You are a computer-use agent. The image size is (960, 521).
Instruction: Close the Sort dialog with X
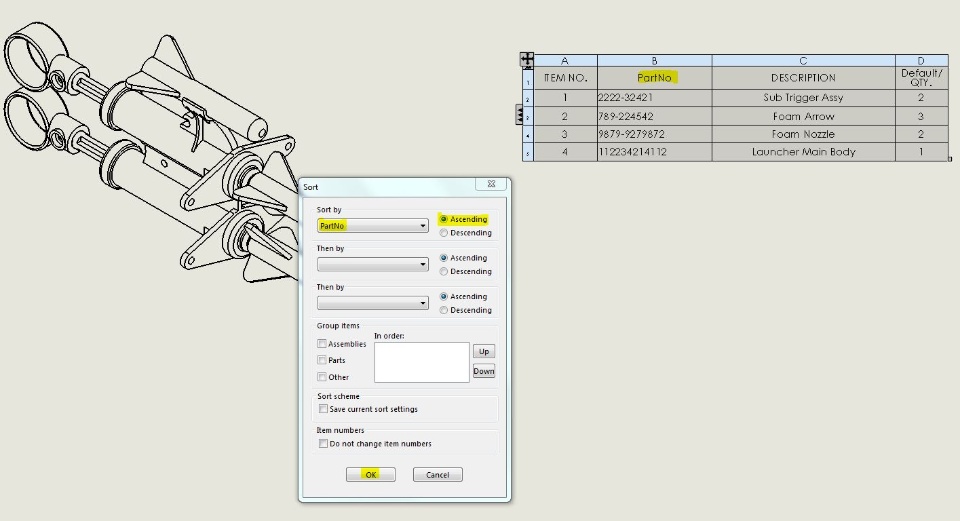pos(491,184)
